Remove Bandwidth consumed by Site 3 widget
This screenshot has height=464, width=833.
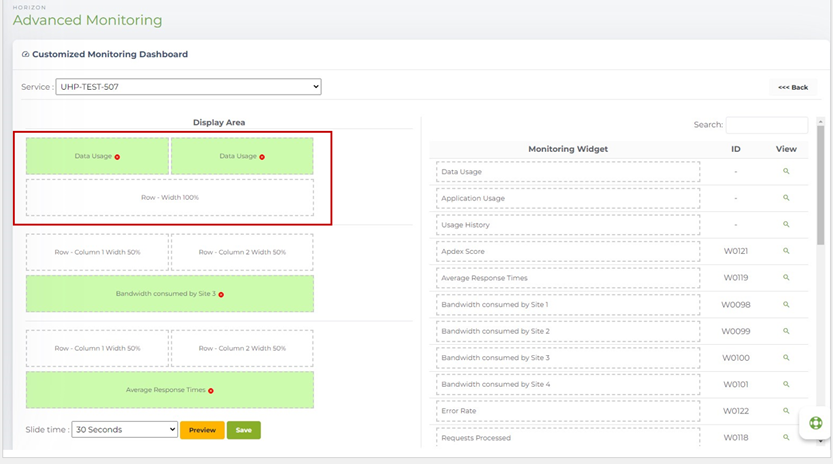[x=221, y=295]
